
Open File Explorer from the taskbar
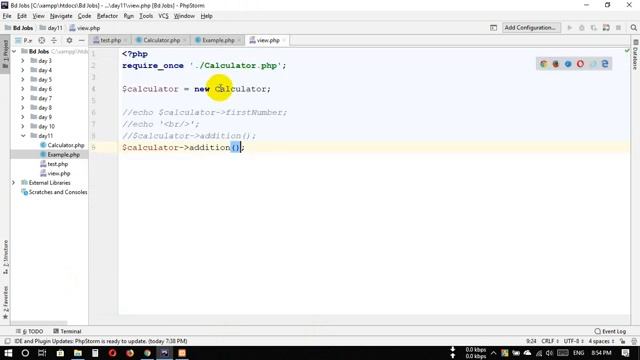pyautogui.click(x=78, y=353)
